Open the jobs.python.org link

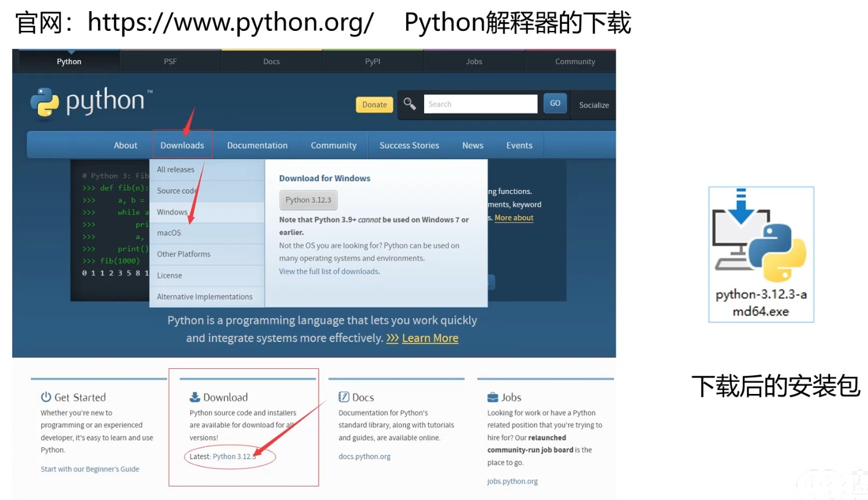(x=513, y=481)
